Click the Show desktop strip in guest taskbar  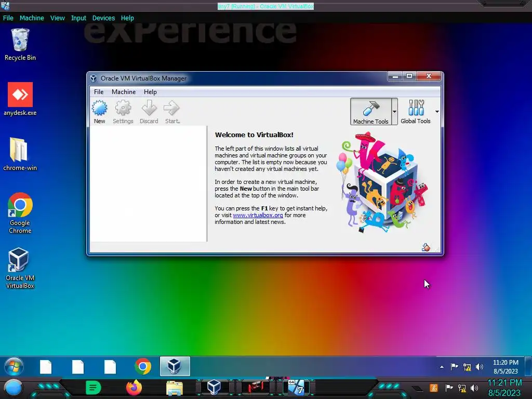528,366
